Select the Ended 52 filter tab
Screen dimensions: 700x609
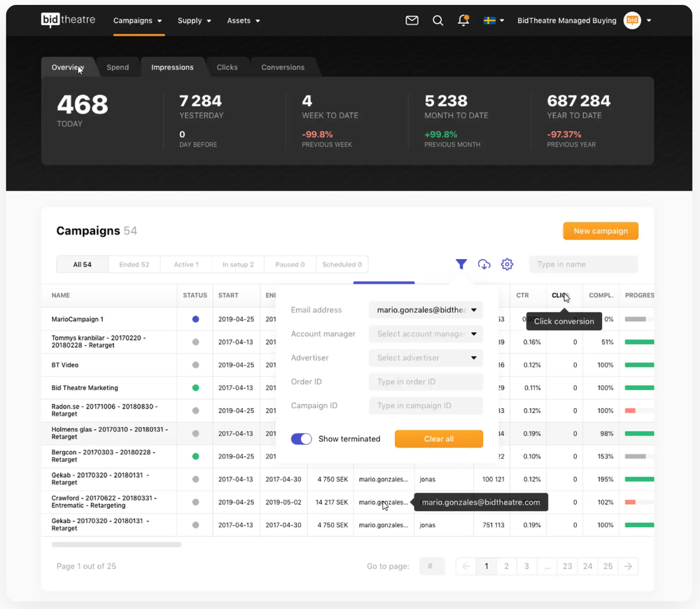[x=134, y=265]
